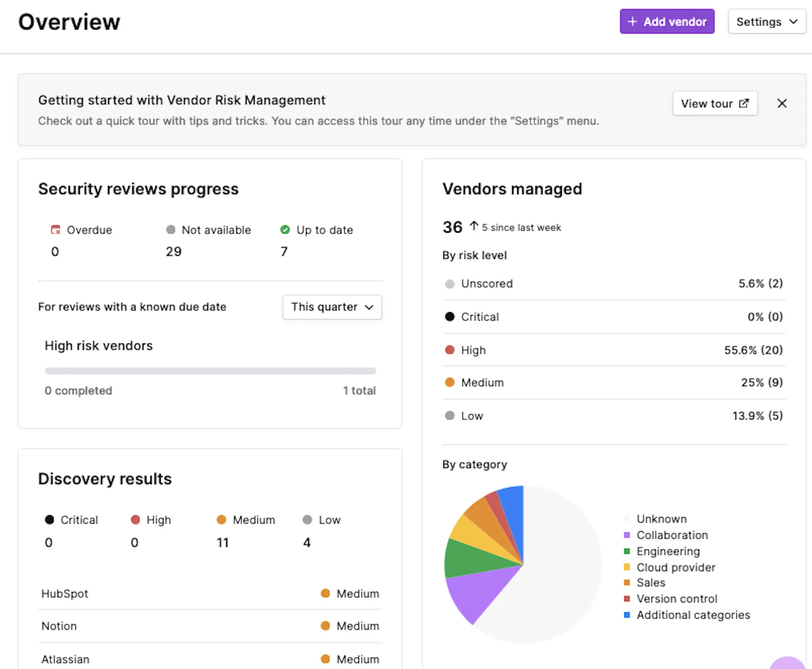Screen dimensions: 812x669
Task: Open the Notion discovery result row
Action: pos(210,626)
